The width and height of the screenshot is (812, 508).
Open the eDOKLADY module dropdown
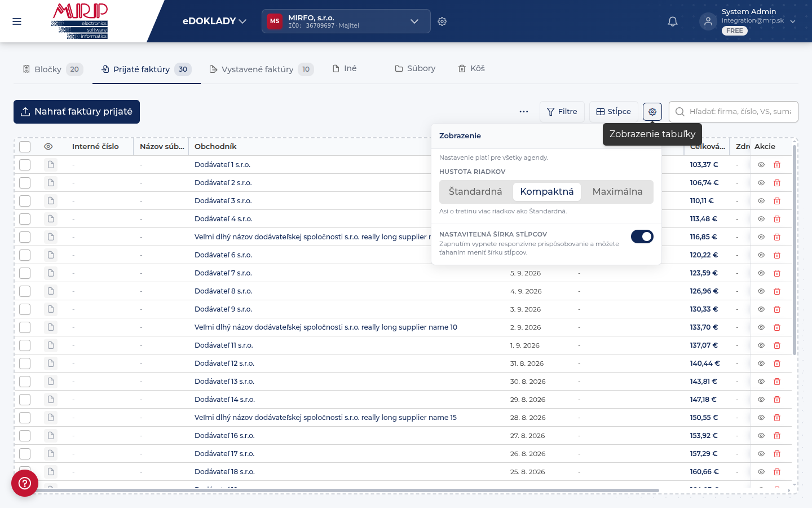pyautogui.click(x=215, y=21)
